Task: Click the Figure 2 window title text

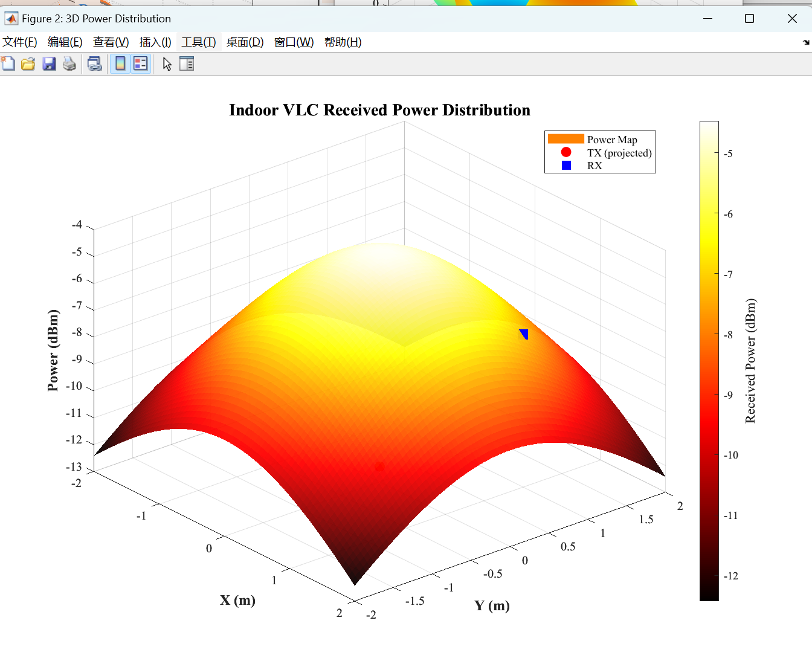Action: click(x=96, y=19)
